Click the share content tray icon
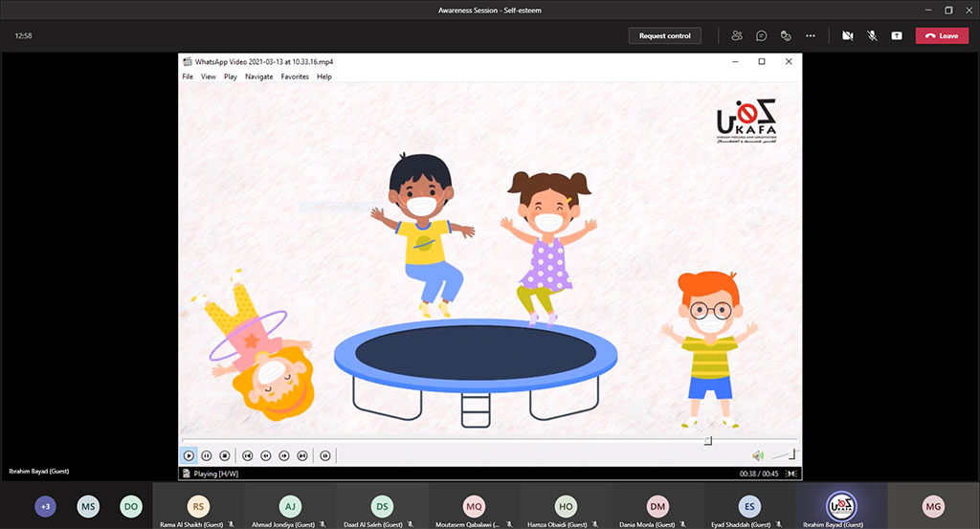Viewport: 980px width, 529px height. [x=897, y=35]
